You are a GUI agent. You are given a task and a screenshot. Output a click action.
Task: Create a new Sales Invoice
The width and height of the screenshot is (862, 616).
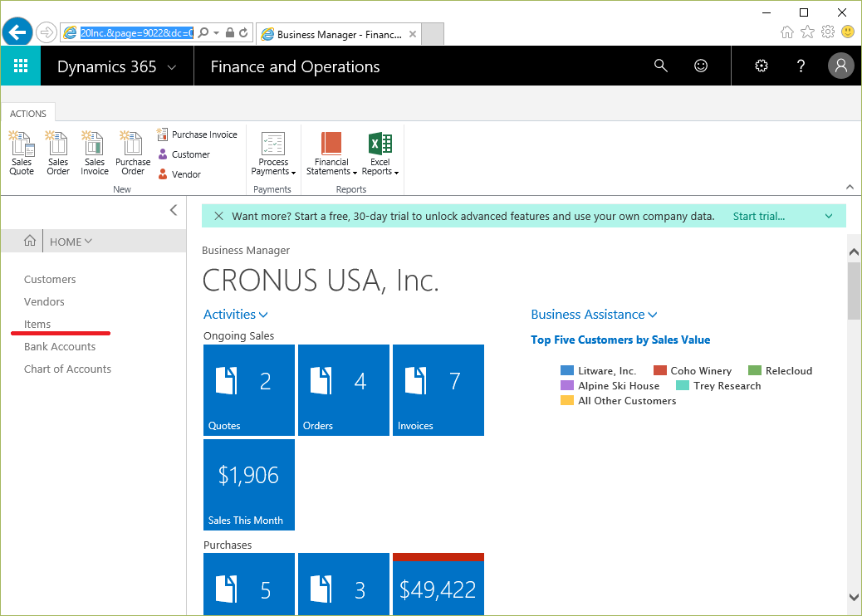[95, 154]
